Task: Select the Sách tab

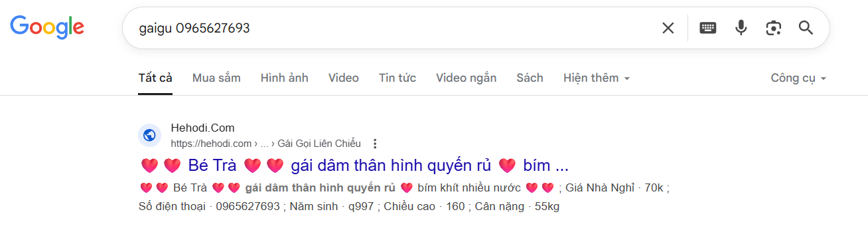Action: click(530, 78)
